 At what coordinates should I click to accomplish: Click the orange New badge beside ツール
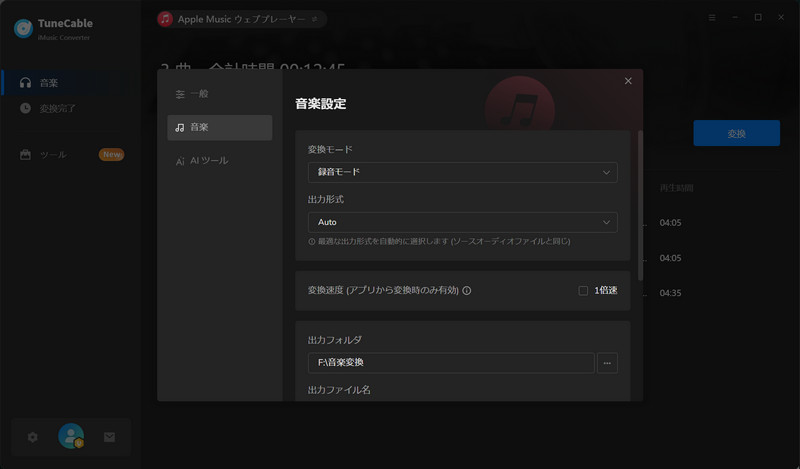coord(111,154)
